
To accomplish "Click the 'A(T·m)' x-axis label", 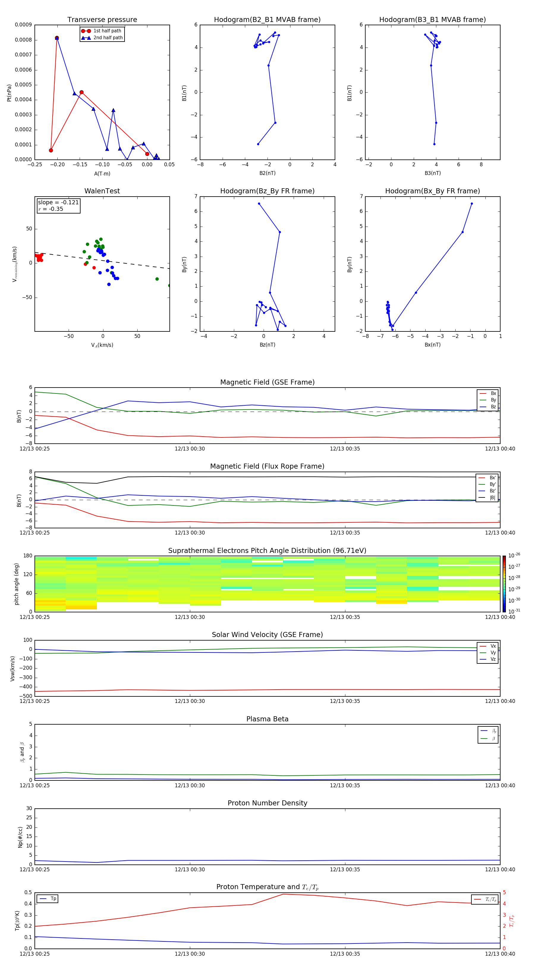I will [102, 174].
